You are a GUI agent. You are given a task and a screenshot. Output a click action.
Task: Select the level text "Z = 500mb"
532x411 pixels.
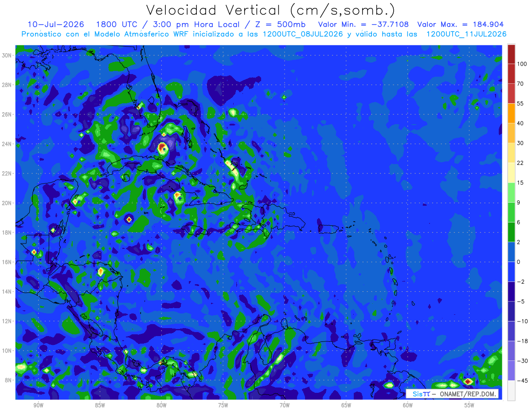280,24
